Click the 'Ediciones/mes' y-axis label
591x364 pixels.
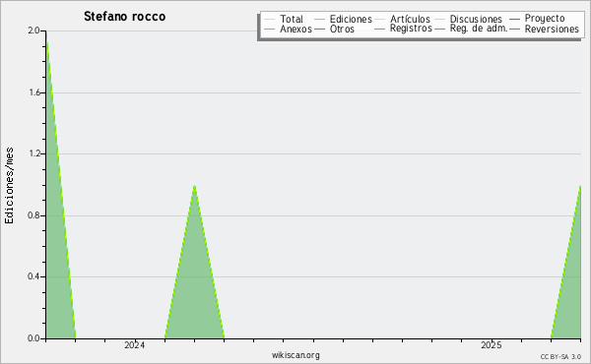point(9,186)
